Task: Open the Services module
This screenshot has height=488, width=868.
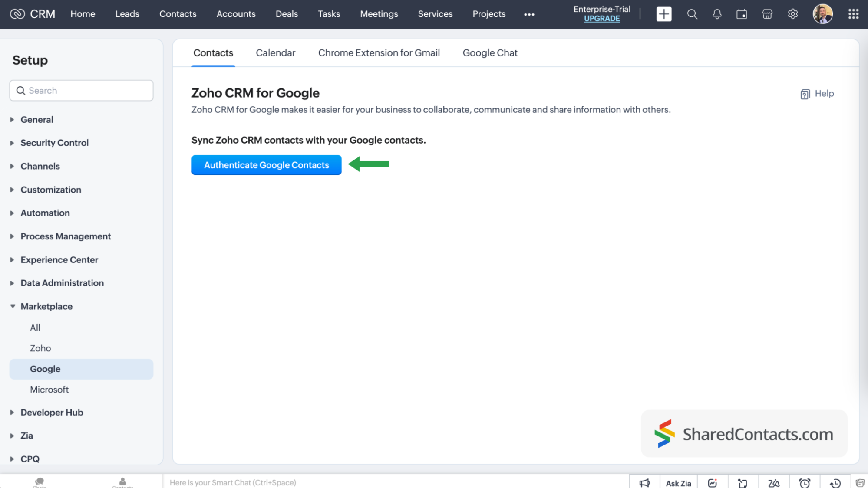Action: 435,14
